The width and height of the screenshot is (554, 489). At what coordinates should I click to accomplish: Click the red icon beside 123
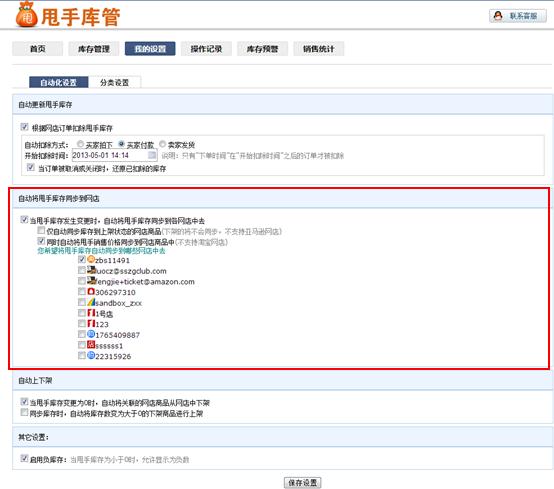[x=91, y=323]
